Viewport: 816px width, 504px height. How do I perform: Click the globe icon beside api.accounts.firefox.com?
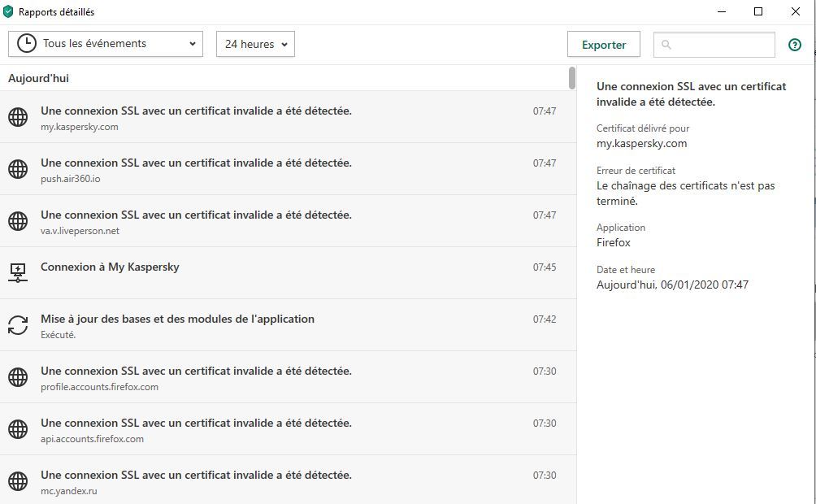click(18, 429)
